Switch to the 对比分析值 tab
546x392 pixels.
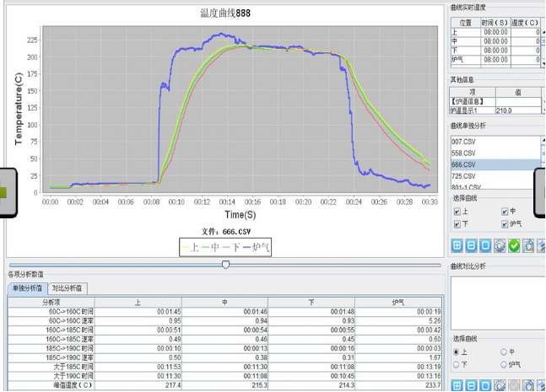point(68,288)
